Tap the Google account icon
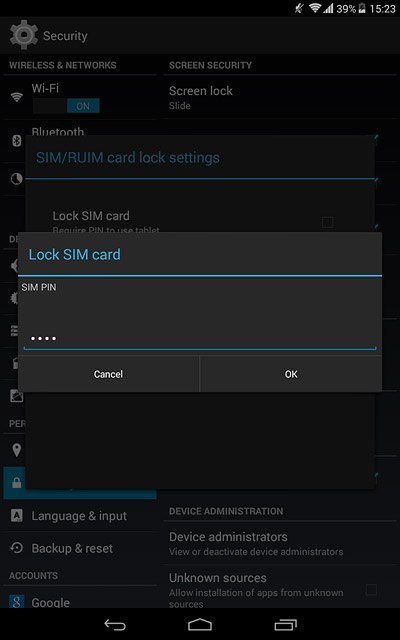 click(x=17, y=602)
